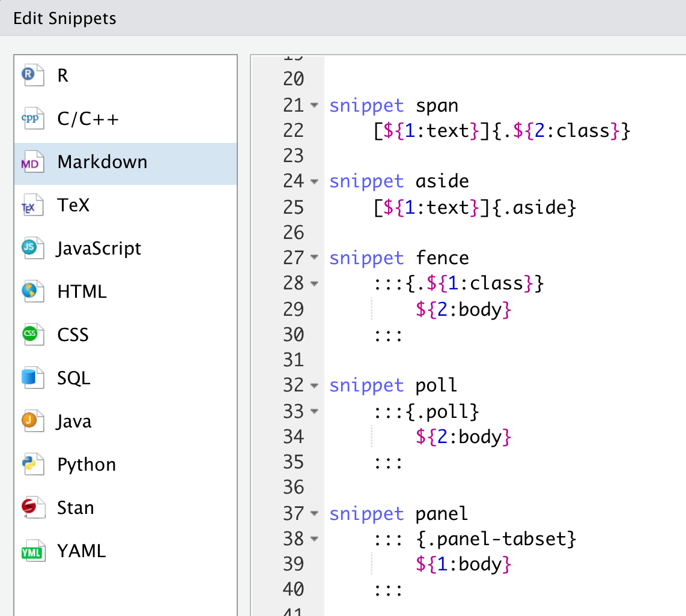Click the blue database icon for SQL

[x=33, y=378]
